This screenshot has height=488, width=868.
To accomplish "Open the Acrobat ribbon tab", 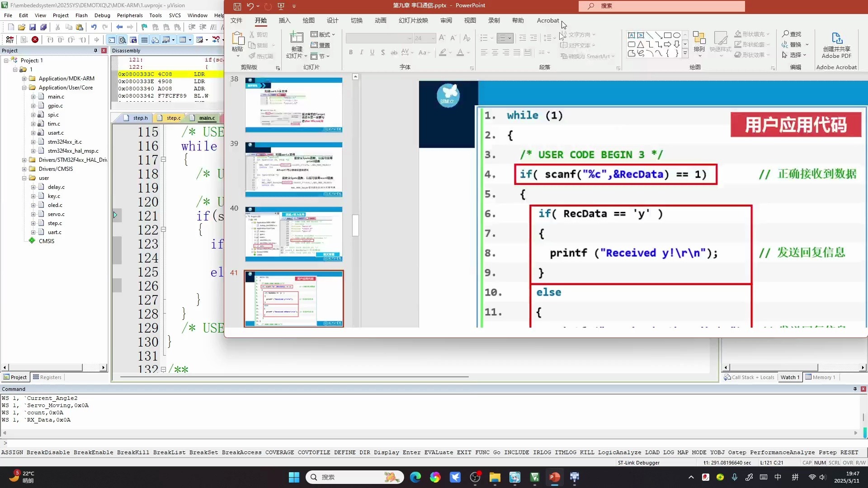I will click(548, 20).
